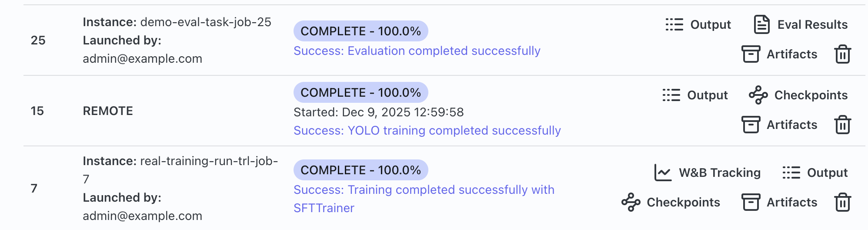Viewport: 868px width, 230px height.
Task: Delete job 25 with trash icon
Action: (x=842, y=54)
